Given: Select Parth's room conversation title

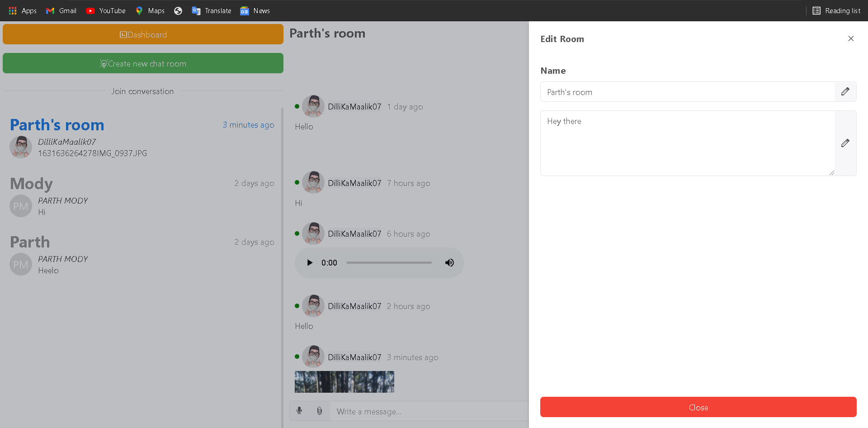Looking at the screenshot, I should (57, 125).
